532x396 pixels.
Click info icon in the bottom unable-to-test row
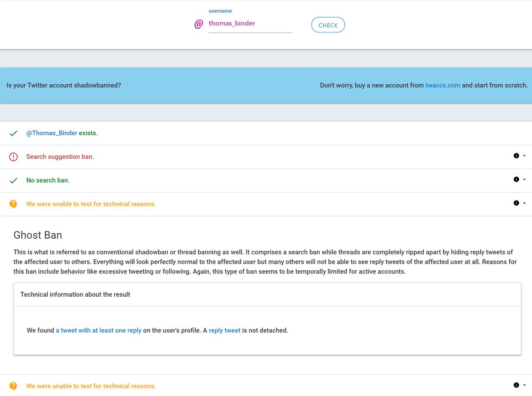[516, 385]
